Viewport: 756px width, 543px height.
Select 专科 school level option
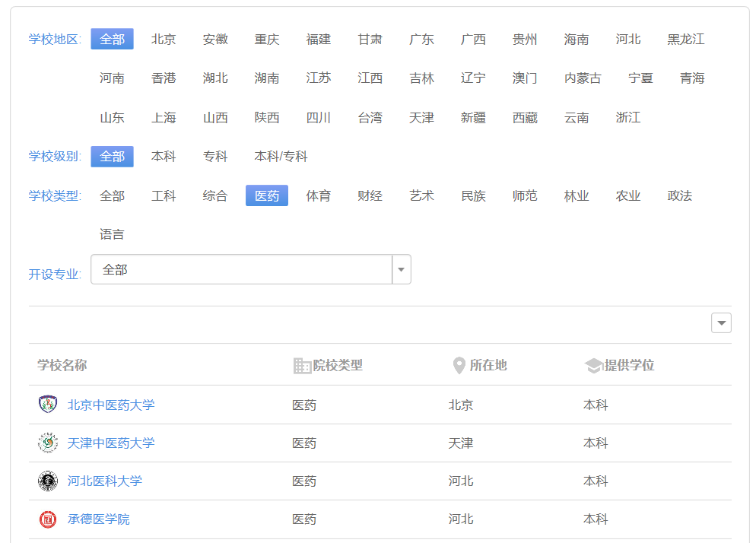pos(215,157)
